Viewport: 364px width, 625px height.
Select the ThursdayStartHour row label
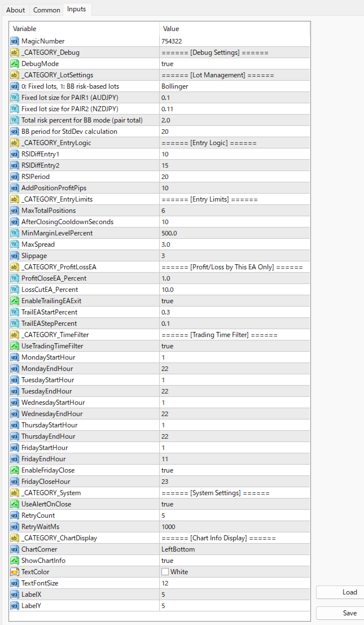click(x=50, y=425)
